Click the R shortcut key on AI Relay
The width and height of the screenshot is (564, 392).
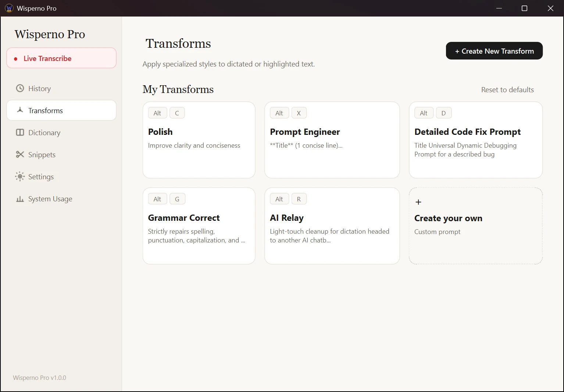coord(299,199)
